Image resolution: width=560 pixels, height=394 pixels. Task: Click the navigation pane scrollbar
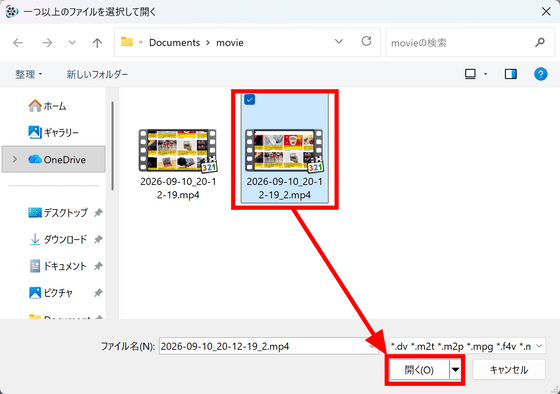point(112,146)
